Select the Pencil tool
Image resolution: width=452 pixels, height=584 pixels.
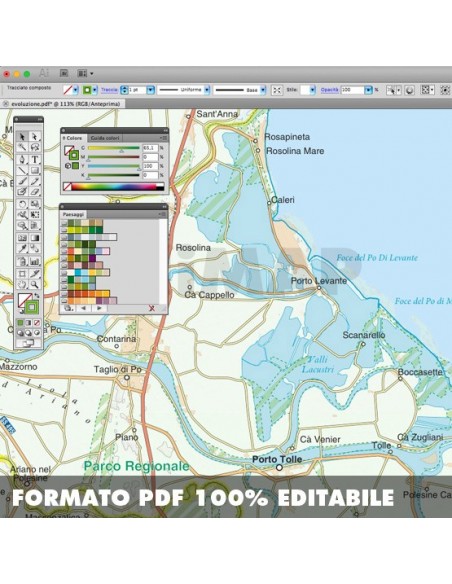click(x=35, y=181)
